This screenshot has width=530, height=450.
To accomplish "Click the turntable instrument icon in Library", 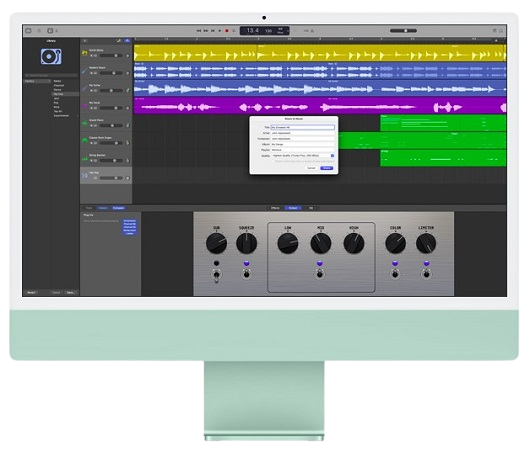I will (51, 56).
